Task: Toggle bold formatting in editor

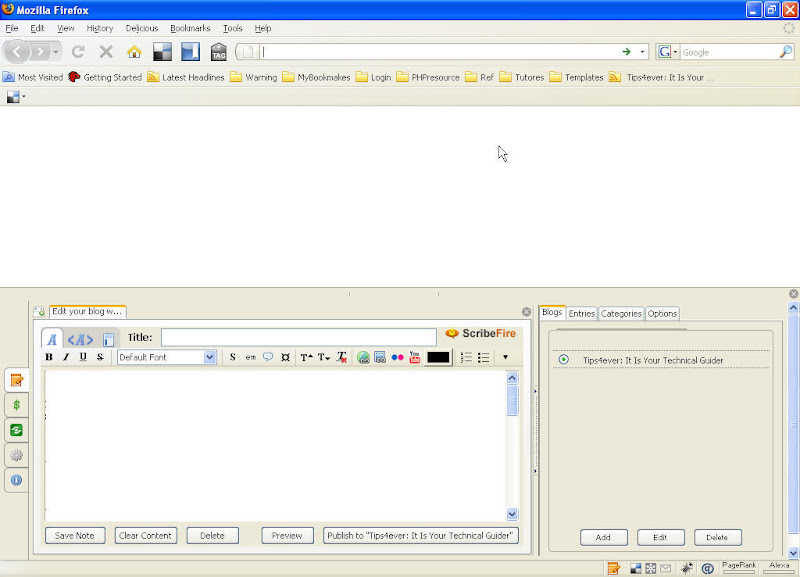Action: point(50,357)
